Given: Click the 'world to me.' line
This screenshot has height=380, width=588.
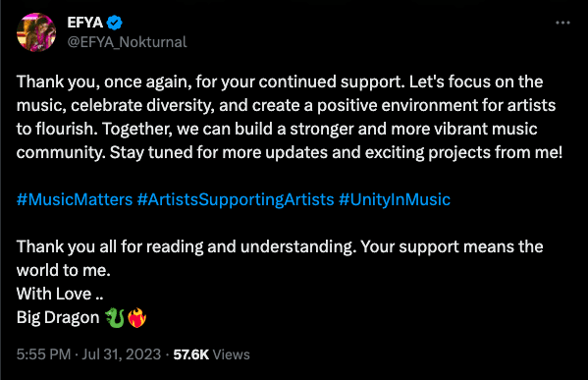Looking at the screenshot, I should pyautogui.click(x=64, y=270).
